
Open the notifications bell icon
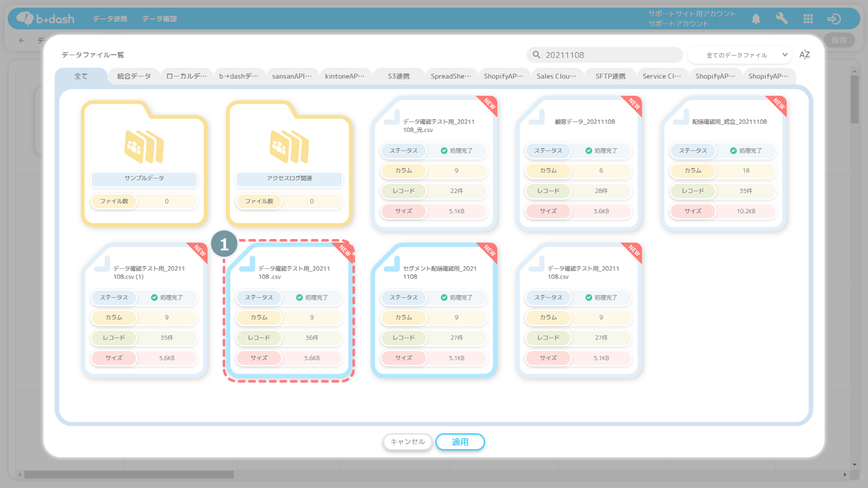tap(756, 19)
